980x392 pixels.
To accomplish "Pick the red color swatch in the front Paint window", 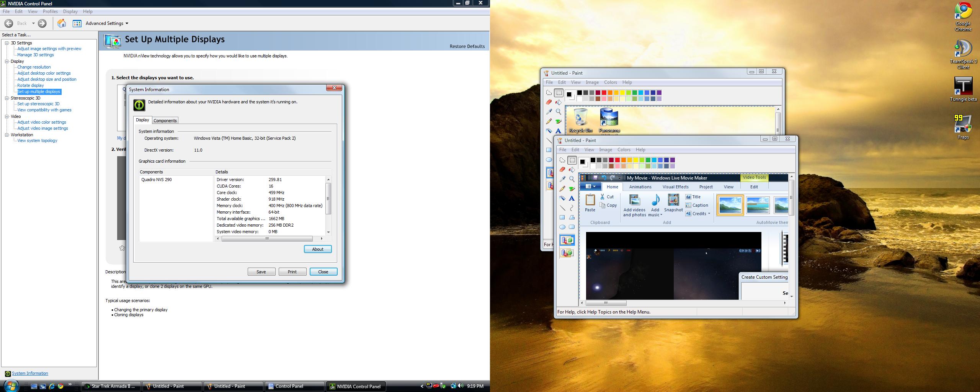I will [617, 160].
